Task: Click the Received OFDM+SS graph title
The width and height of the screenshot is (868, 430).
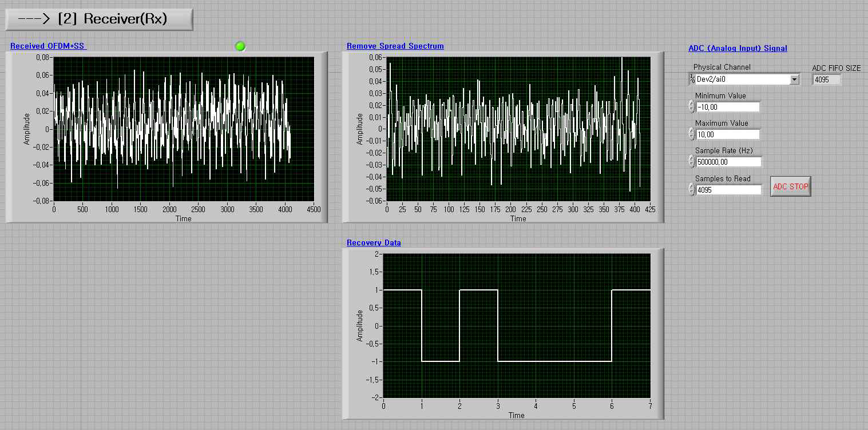Action: [x=48, y=46]
